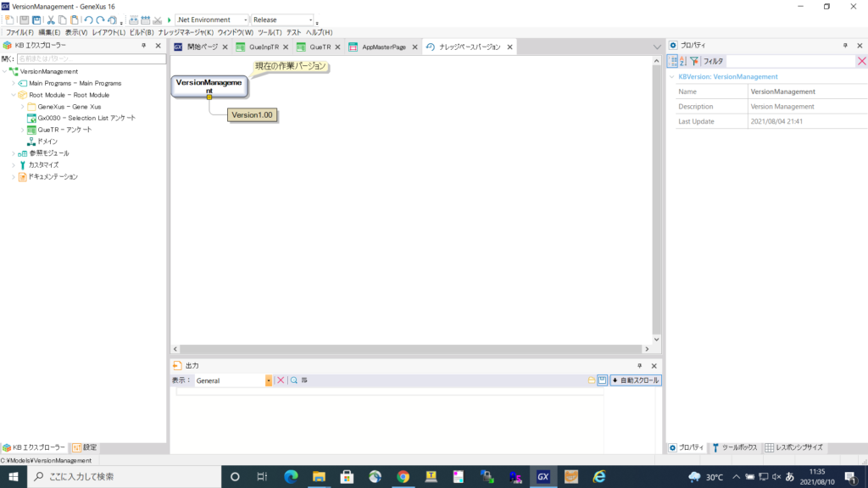The width and height of the screenshot is (868, 488).
Task: Click the KB Explorer search input field
Action: (92, 58)
